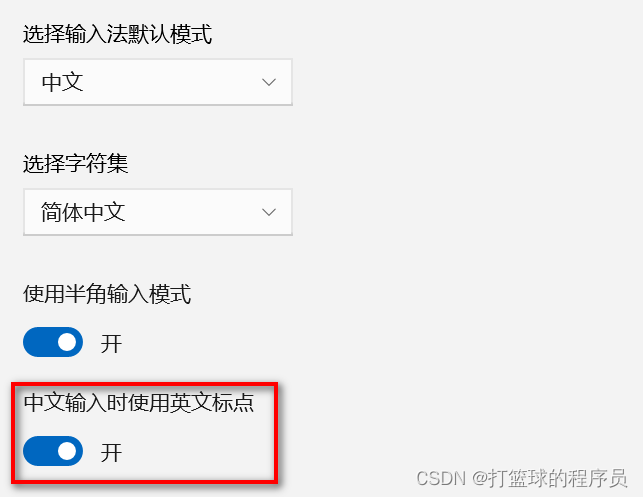The height and width of the screenshot is (497, 643).
Task: Select the 中文 text inside the first dropdown
Action: pos(62,82)
